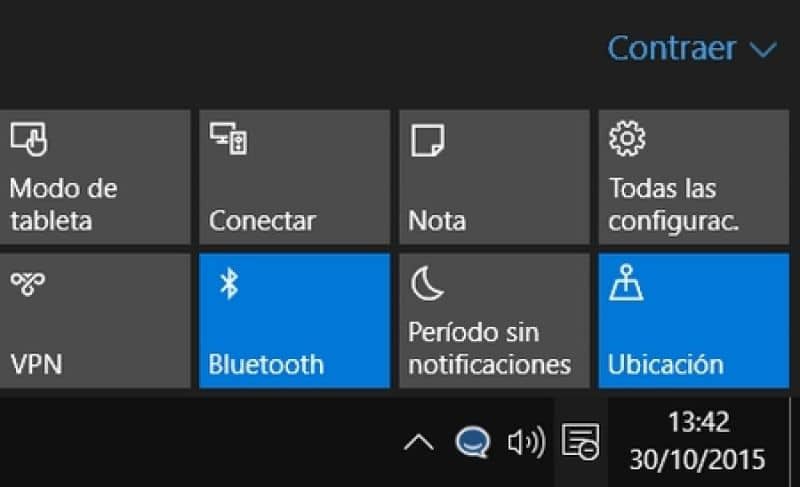Open the clock showing 13:42
This screenshot has height=487, width=800.
pos(698,422)
